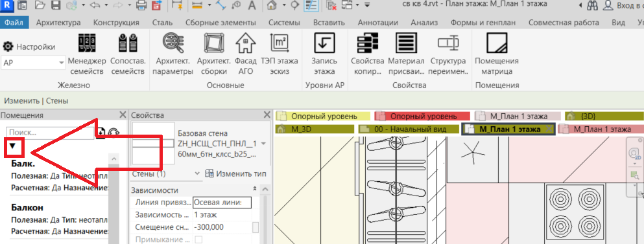Collapse the rooms list black triangle

13,146
